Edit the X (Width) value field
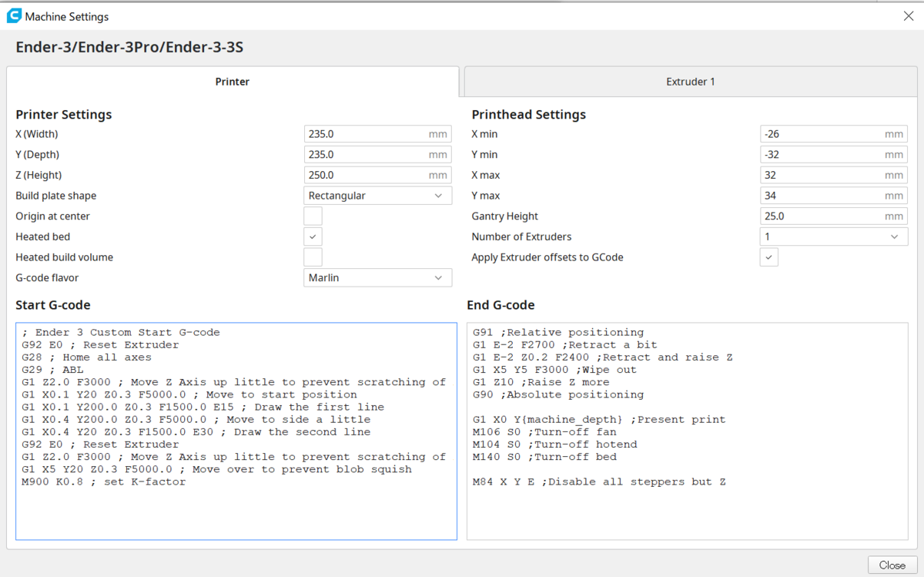 point(377,134)
